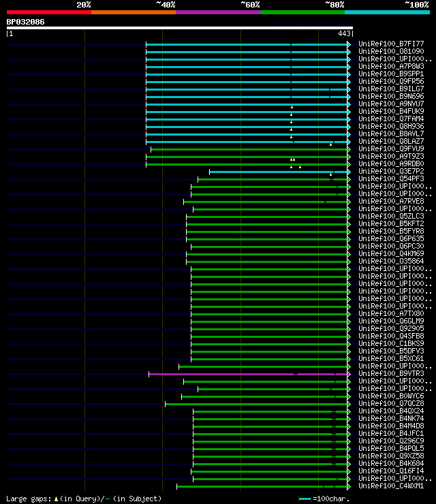Select the UniRef100_A7TX80 label

(391, 313)
